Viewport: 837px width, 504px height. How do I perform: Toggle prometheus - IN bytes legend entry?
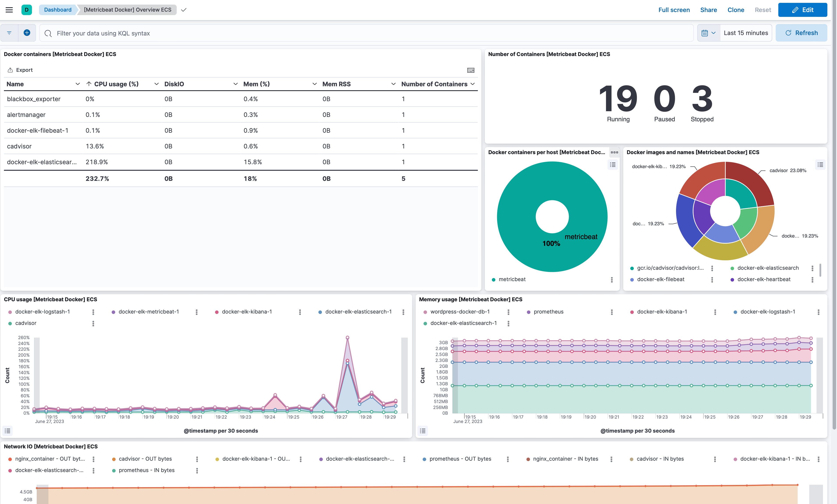147,470
